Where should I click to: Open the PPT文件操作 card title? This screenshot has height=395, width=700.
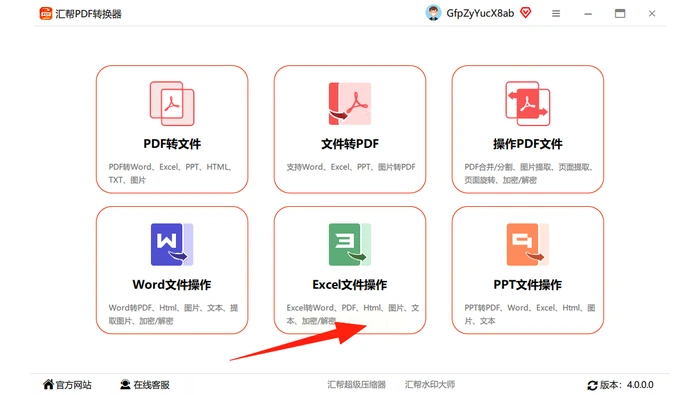528,285
